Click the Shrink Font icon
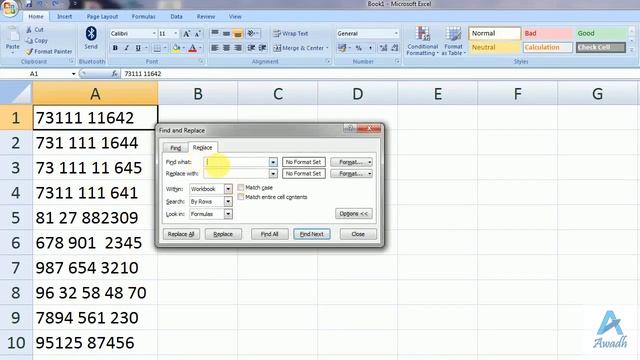 tap(197, 33)
